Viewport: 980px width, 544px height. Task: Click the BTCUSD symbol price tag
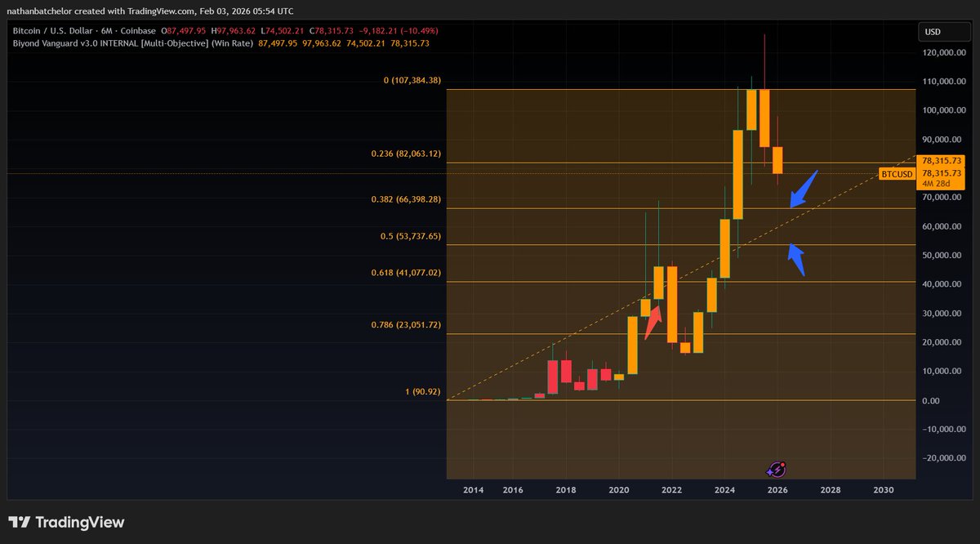tap(897, 174)
